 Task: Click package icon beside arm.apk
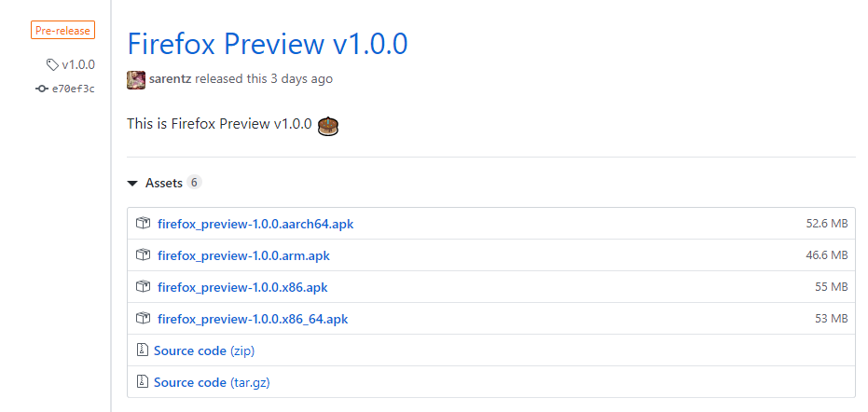143,254
